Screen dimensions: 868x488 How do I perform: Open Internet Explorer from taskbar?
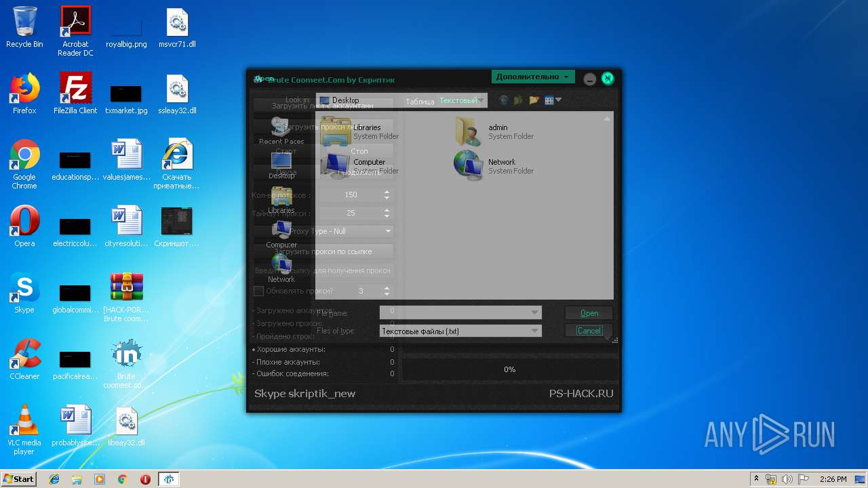tap(54, 479)
